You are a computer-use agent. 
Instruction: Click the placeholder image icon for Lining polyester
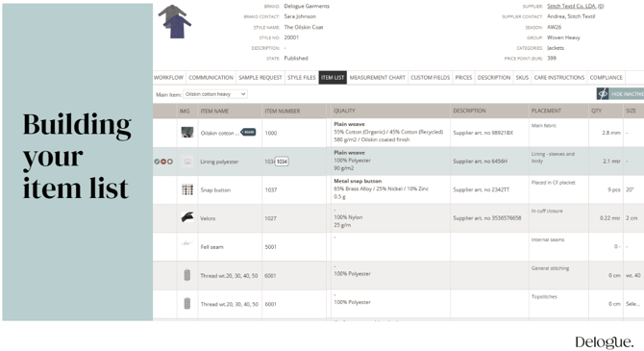187,162
